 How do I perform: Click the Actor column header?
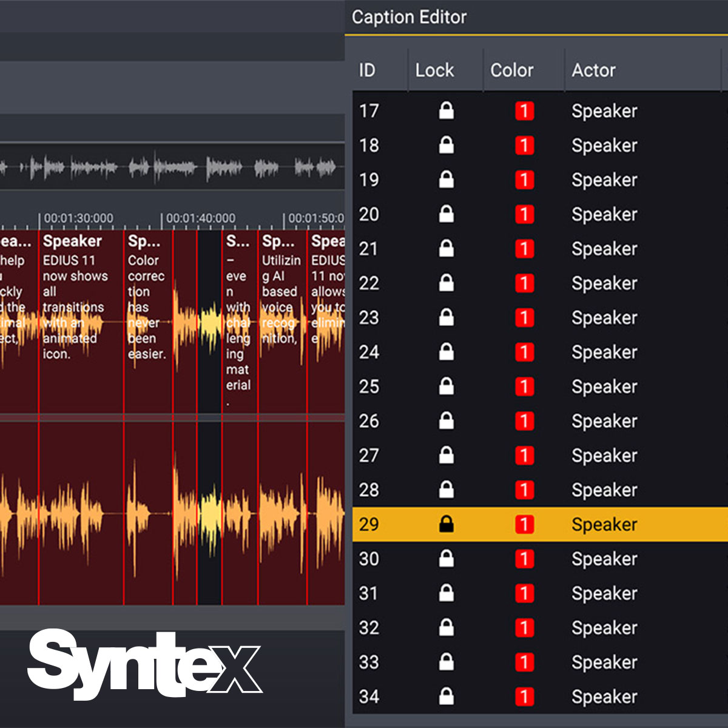[x=593, y=70]
